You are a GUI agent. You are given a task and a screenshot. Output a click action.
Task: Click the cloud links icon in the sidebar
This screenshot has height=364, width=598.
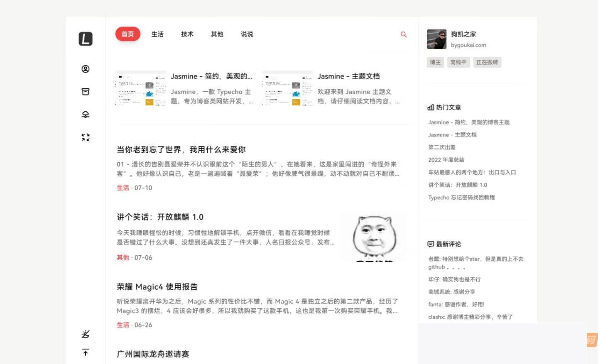[85, 115]
